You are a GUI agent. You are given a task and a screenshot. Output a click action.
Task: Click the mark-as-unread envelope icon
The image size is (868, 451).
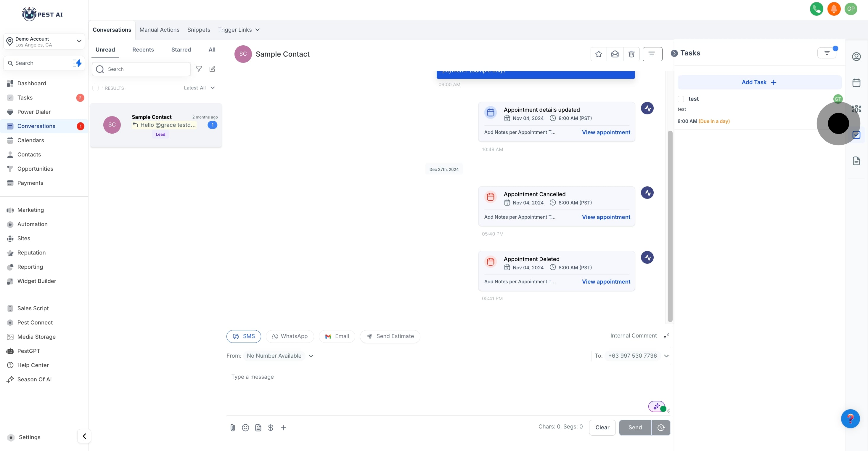(615, 54)
